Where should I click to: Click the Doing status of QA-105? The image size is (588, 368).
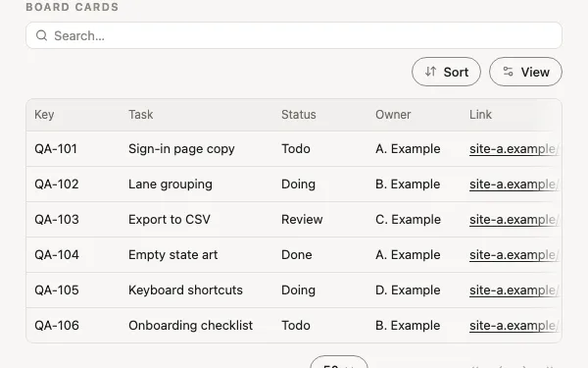pyautogui.click(x=299, y=290)
